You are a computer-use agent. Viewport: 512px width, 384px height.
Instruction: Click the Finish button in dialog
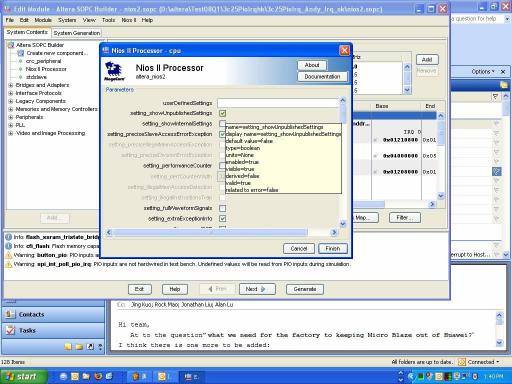(x=333, y=249)
